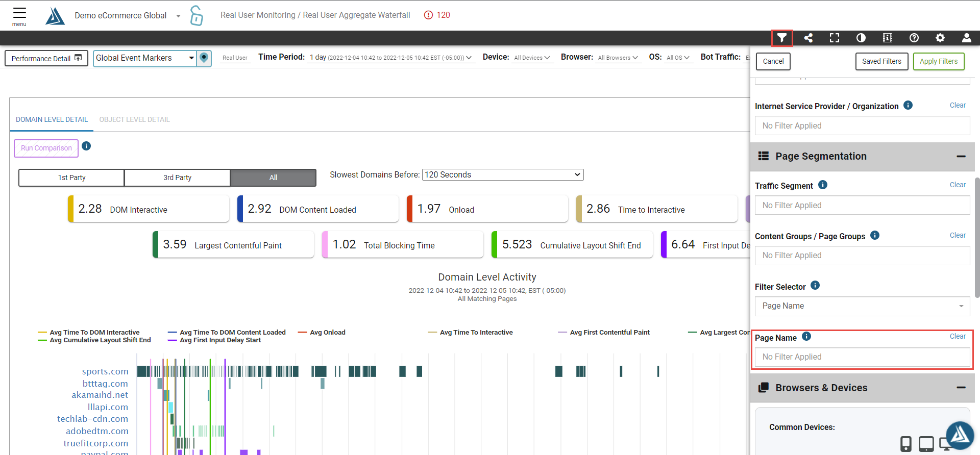980x455 pixels.
Task: Click Cancel in the filter panel
Action: [x=773, y=61]
